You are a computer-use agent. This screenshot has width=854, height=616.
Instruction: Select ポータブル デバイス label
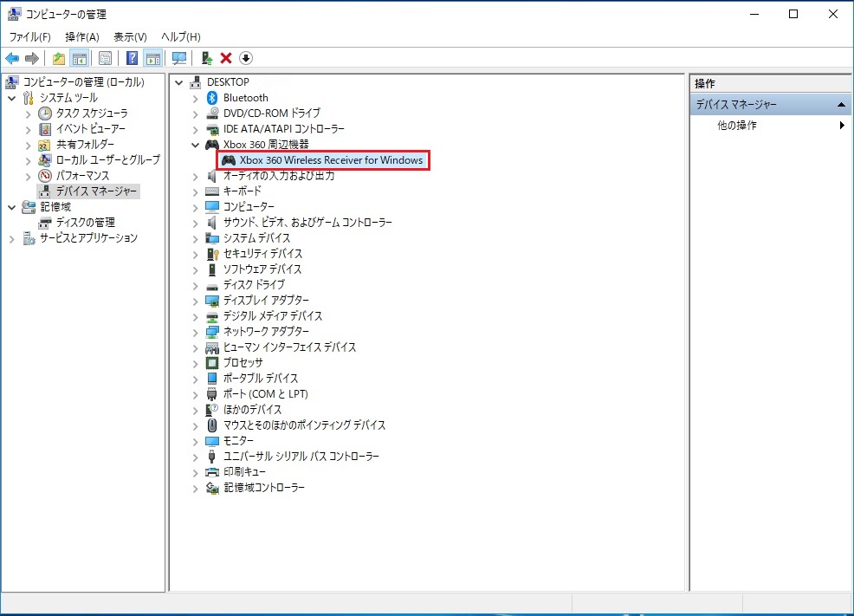[x=261, y=379]
